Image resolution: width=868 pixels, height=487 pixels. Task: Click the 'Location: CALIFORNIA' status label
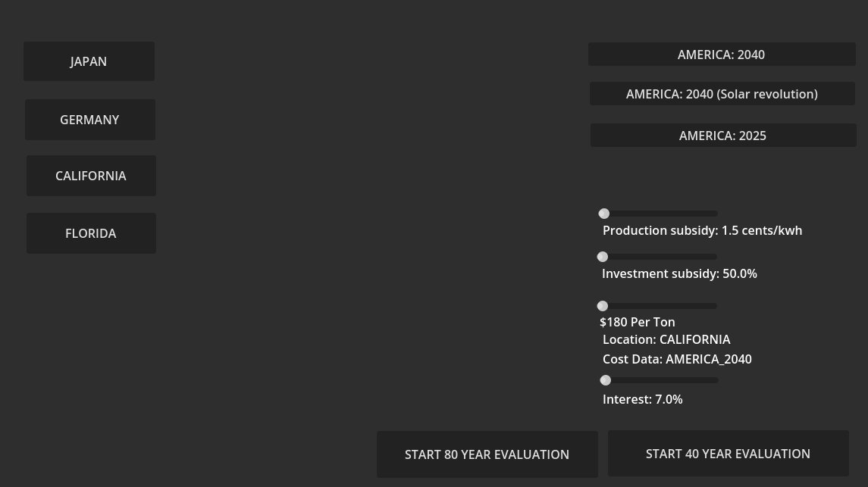[x=666, y=339]
